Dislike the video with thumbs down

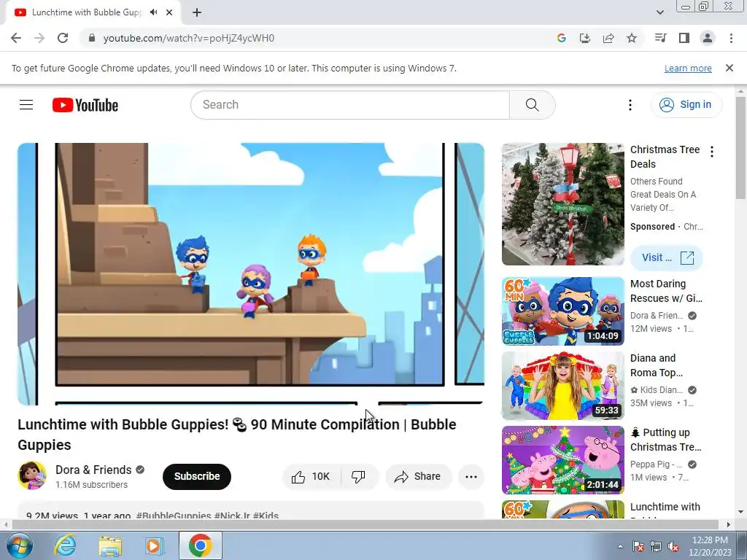[x=359, y=477]
